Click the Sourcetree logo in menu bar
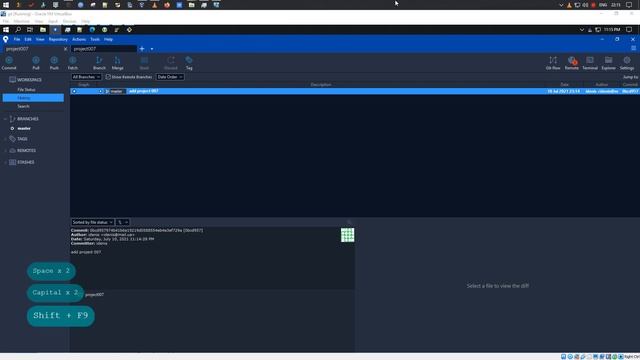 click(x=5, y=39)
